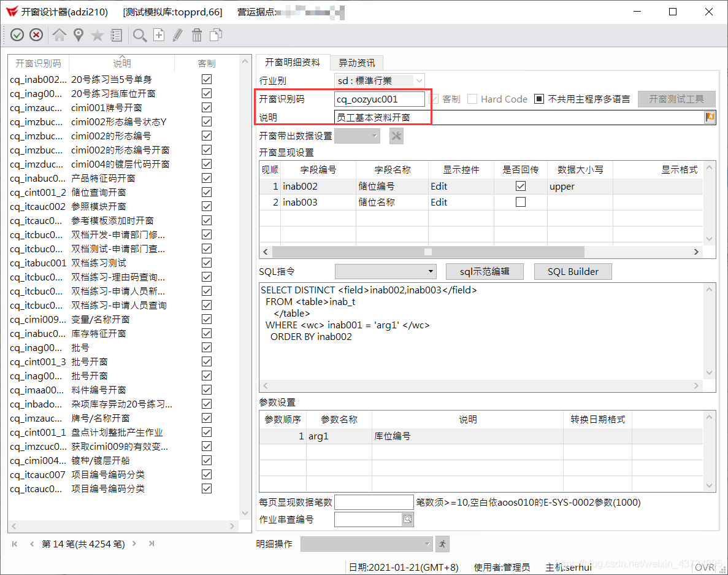728x575 pixels.
Task: Switch to 开窗明细资料 tab
Action: (x=293, y=63)
